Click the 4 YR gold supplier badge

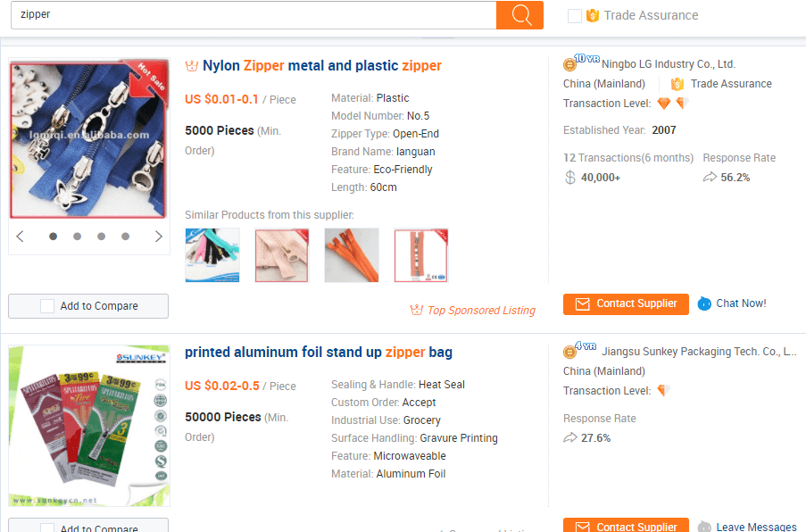click(579, 349)
